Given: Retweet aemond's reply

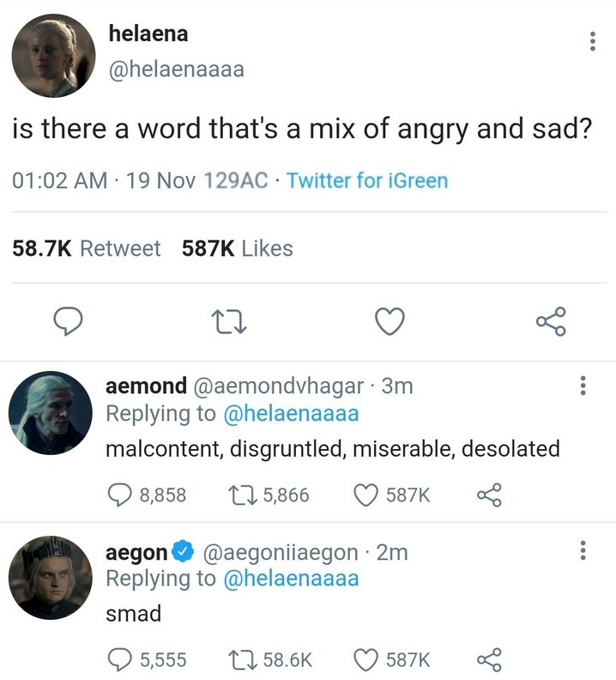Looking at the screenshot, I should coord(239,495).
